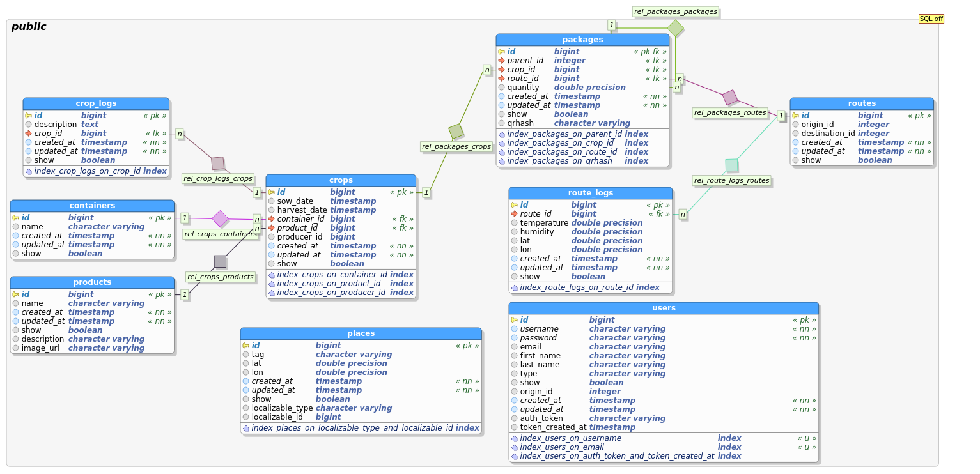Click foreign key arrow next to product_id

tap(271, 228)
